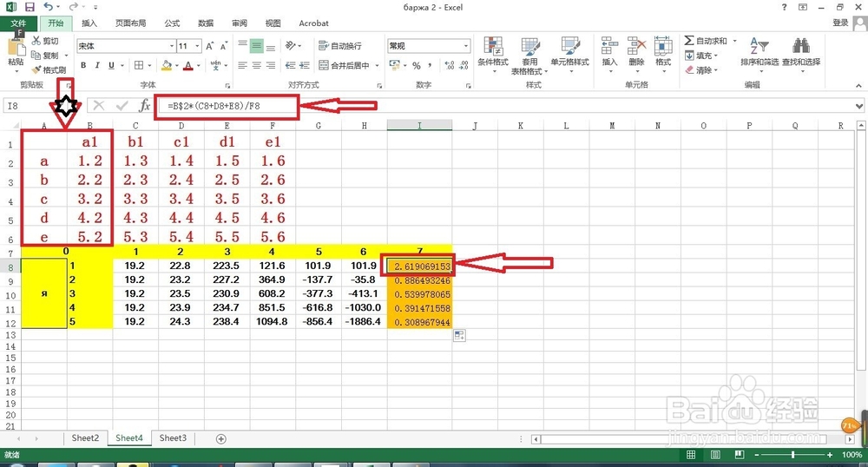Switch to Page Layout (页面布局) tab
The height and width of the screenshot is (467, 868).
coord(131,23)
